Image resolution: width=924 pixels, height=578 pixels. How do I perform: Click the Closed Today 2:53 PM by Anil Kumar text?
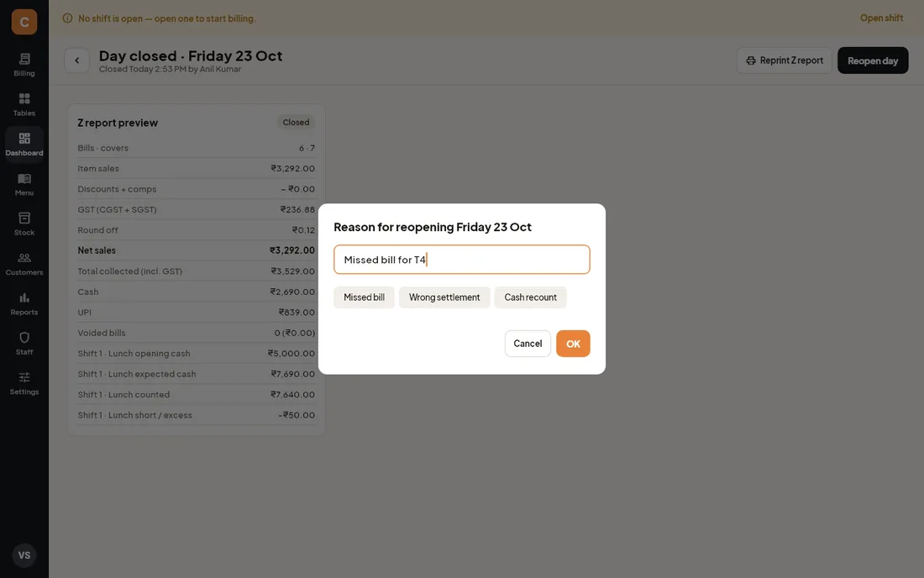point(170,69)
